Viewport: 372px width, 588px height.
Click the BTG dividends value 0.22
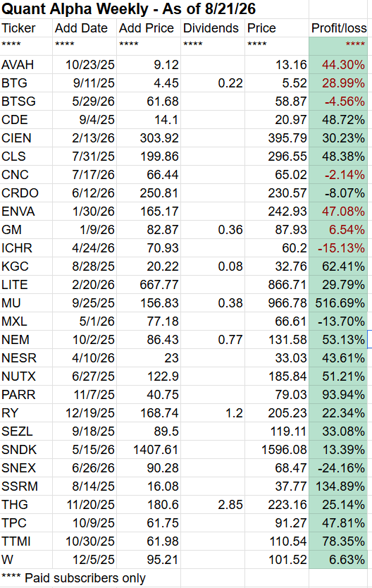213,83
